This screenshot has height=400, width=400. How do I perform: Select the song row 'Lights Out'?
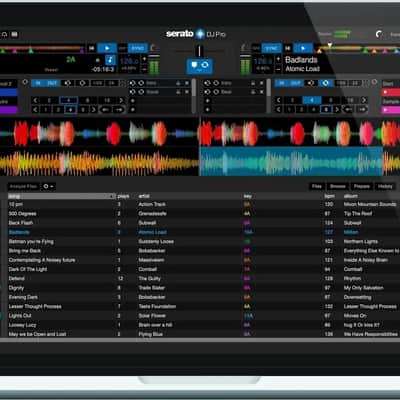click(x=200, y=316)
